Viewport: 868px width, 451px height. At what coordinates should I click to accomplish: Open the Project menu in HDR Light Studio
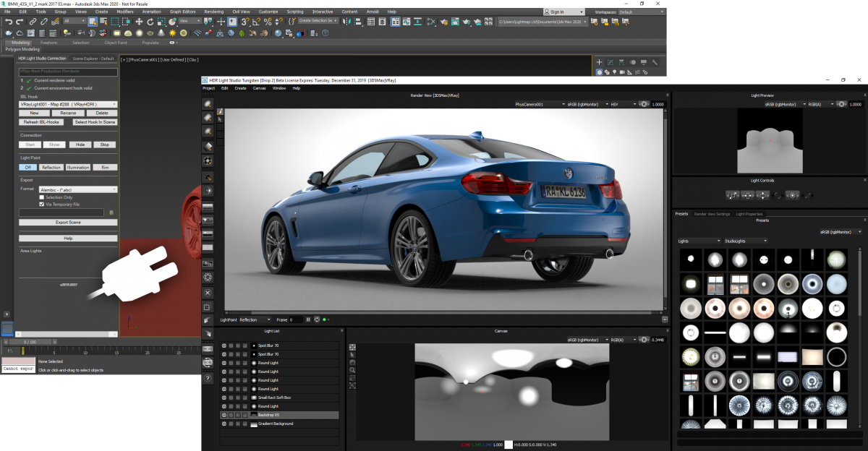(x=209, y=88)
